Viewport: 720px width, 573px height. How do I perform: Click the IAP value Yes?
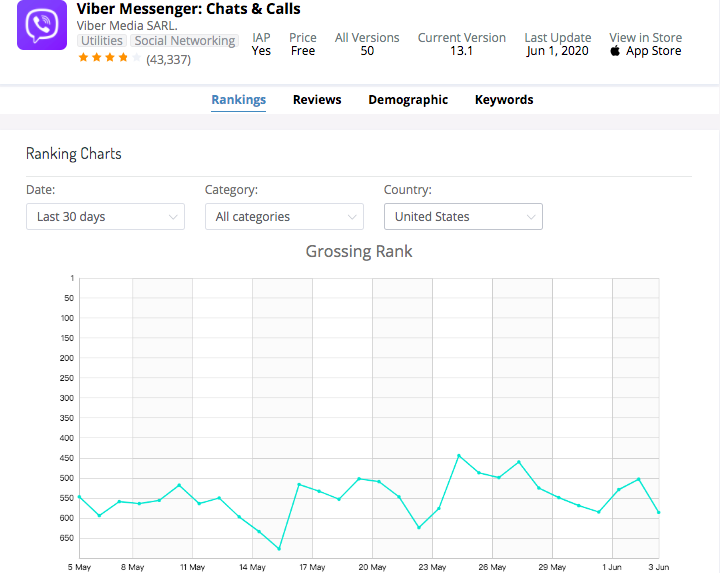pyautogui.click(x=261, y=51)
